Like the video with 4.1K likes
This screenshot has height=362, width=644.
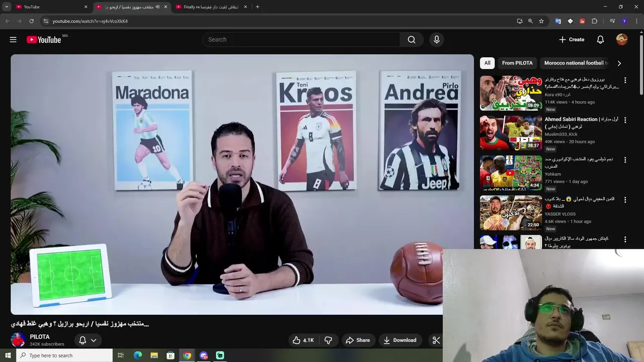(x=303, y=340)
